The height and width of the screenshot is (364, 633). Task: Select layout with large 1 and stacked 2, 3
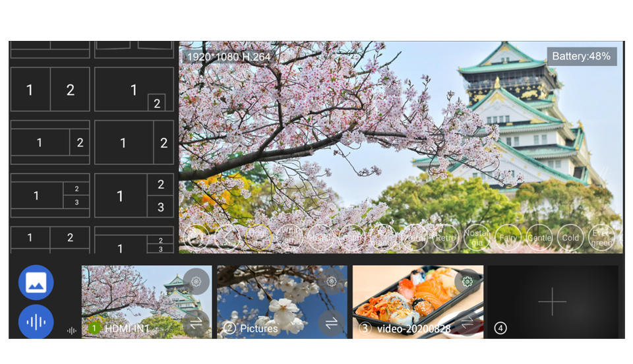click(x=134, y=196)
